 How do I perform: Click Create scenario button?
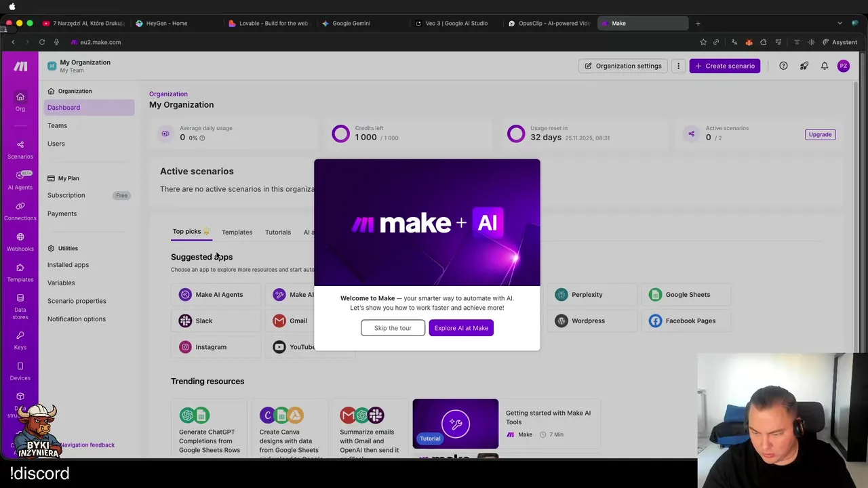click(725, 66)
